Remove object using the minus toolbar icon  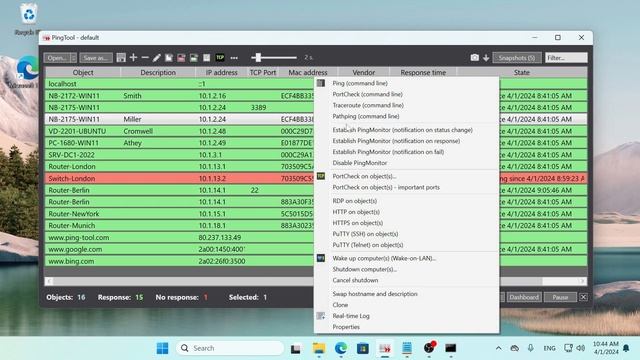coord(145,58)
